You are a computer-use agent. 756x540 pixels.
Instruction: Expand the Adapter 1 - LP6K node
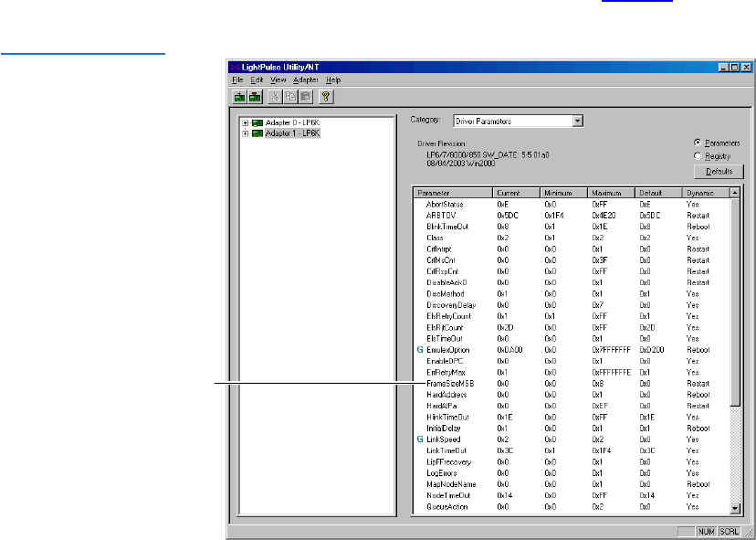(x=246, y=133)
